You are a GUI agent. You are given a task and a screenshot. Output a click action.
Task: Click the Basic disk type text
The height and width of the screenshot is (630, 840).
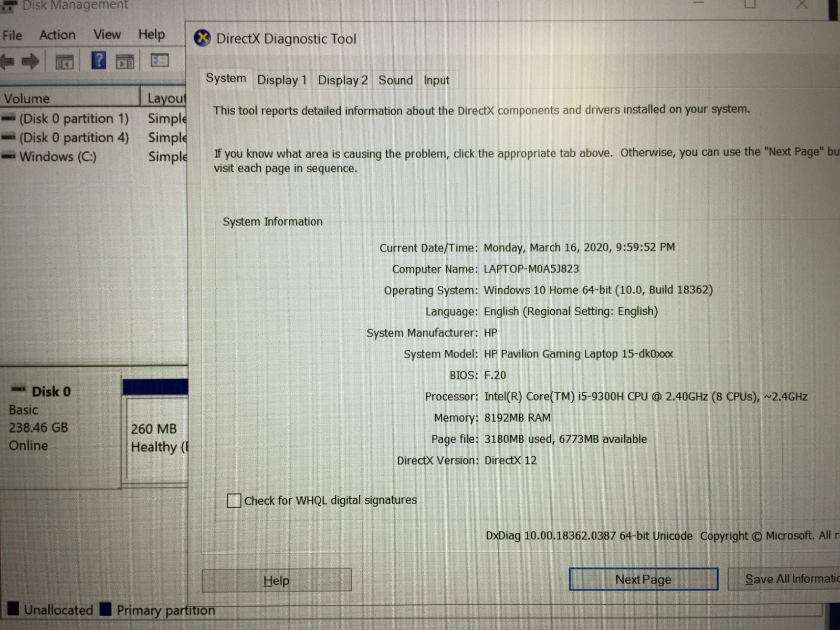click(x=23, y=409)
